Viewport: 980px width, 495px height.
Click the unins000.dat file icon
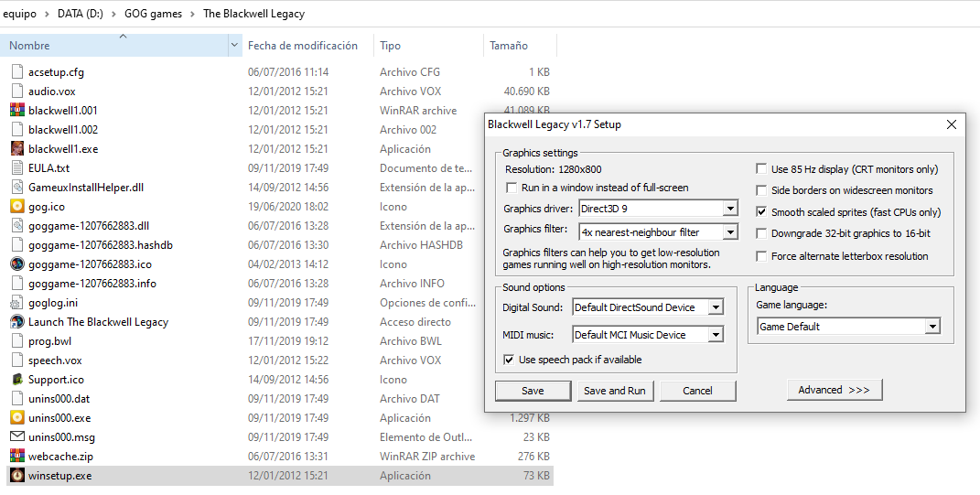click(x=16, y=399)
